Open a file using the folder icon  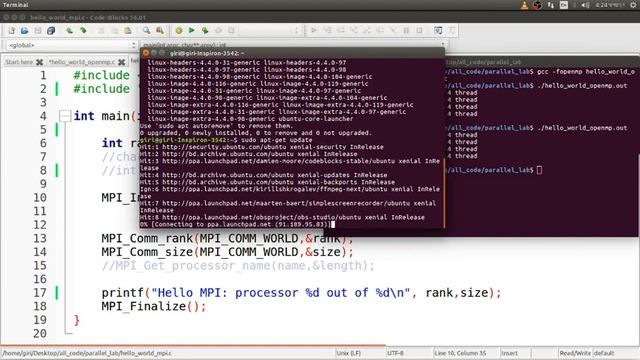point(24,31)
